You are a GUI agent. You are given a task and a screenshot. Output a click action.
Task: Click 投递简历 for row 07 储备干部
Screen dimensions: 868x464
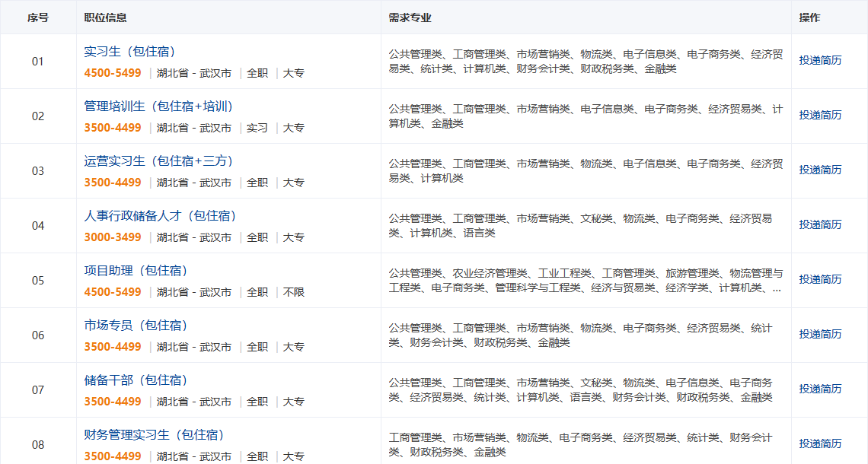(820, 389)
